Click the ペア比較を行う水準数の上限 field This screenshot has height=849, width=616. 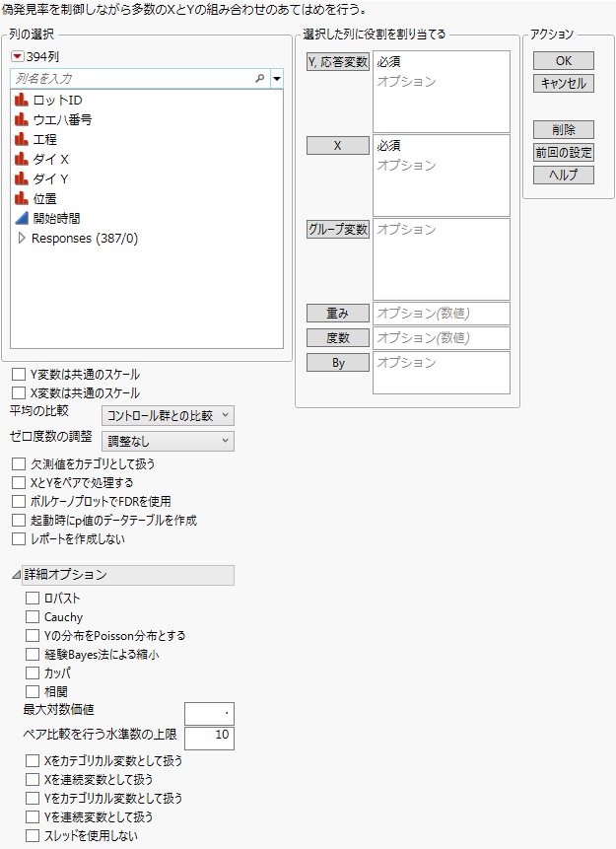click(x=210, y=739)
